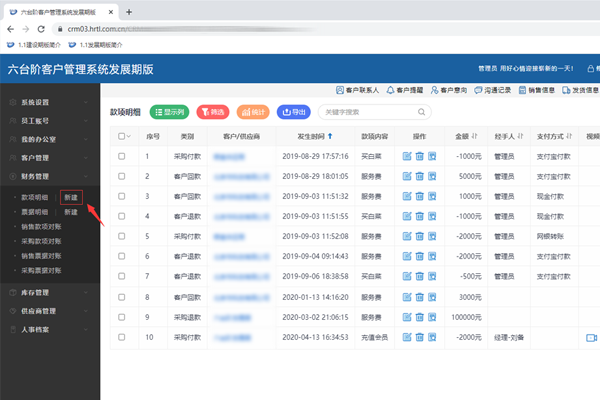Open header checkbox selection dropdown arrow
Image resolution: width=600 pixels, height=400 pixels.
click(x=129, y=136)
